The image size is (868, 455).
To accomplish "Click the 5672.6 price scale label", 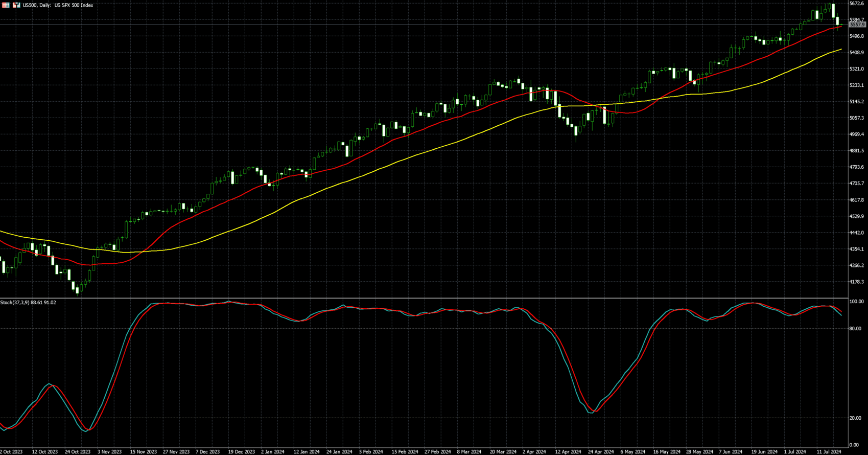I will click(x=857, y=4).
